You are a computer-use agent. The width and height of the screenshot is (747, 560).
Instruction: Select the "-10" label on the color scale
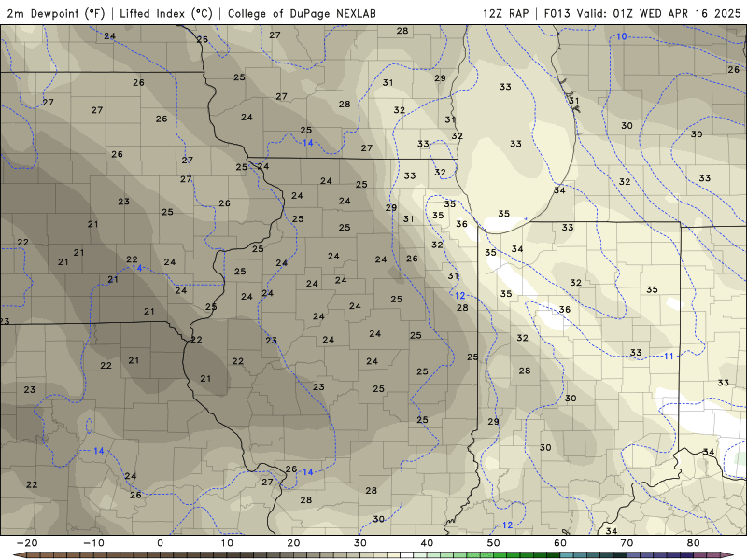[93, 543]
